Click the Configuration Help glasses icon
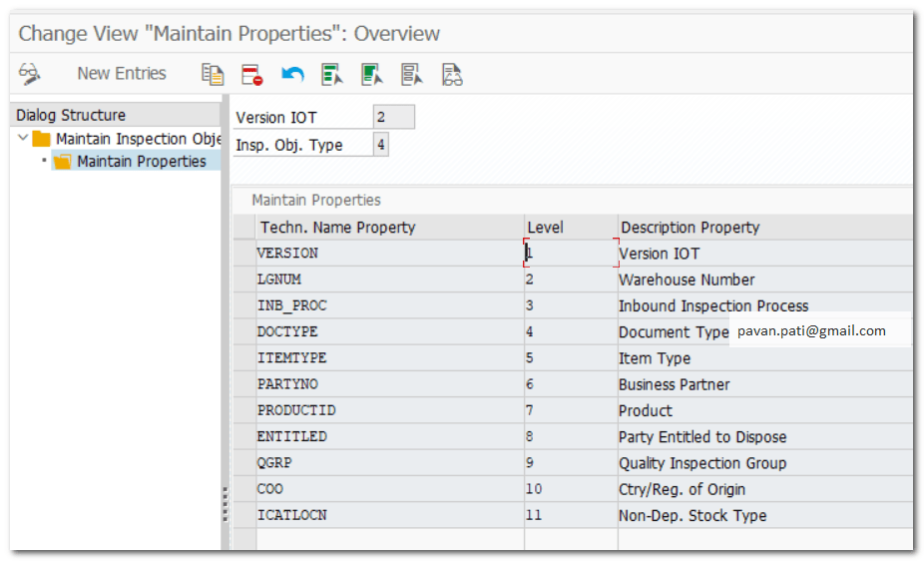The height and width of the screenshot is (561, 924). tap(452, 74)
